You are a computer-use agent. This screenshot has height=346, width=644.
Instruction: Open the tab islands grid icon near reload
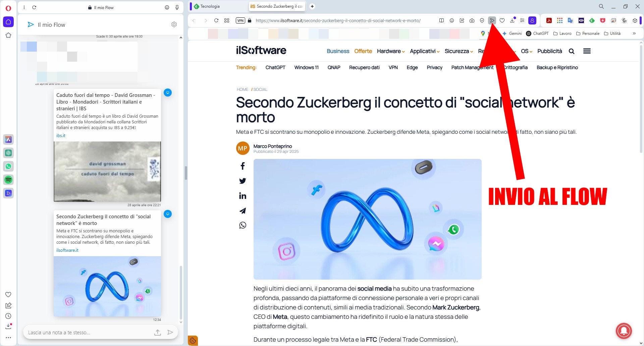click(227, 20)
